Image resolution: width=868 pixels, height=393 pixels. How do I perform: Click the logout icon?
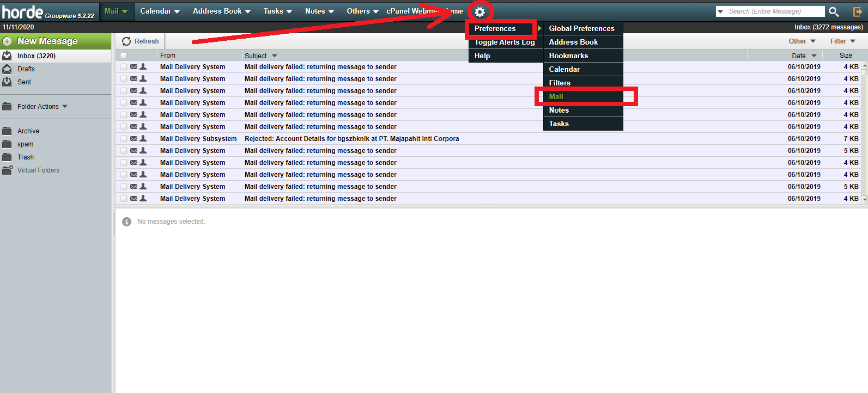coord(857,11)
